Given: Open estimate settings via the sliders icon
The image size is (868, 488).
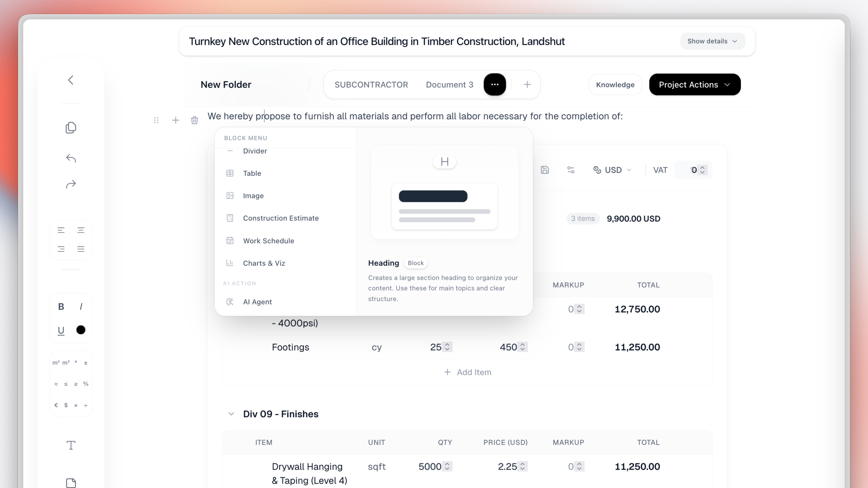Looking at the screenshot, I should [x=570, y=170].
